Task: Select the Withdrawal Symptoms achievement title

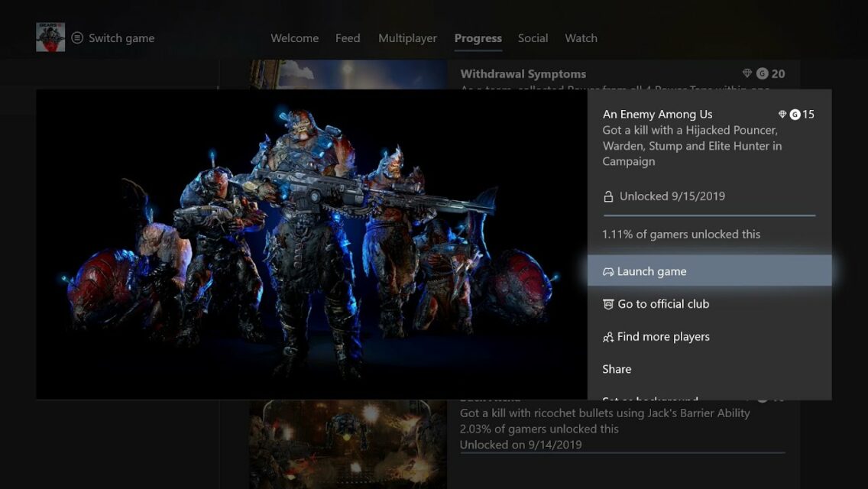Action: coord(523,74)
